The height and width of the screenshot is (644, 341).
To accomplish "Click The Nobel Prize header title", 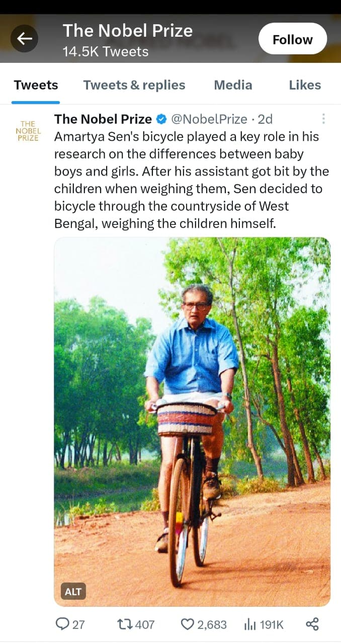I will point(128,31).
